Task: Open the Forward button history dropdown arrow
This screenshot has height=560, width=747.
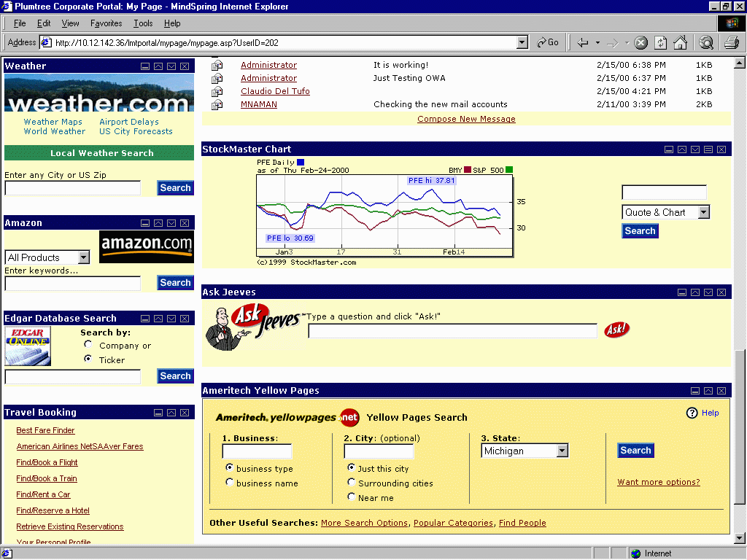Action: [x=627, y=43]
